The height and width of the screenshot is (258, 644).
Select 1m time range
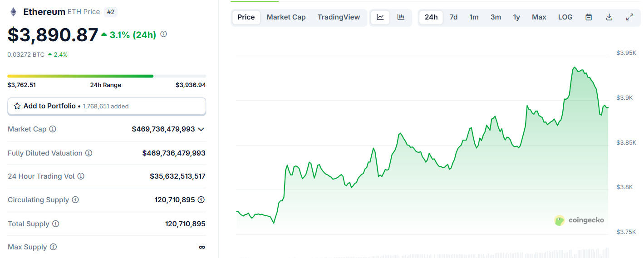(x=474, y=17)
